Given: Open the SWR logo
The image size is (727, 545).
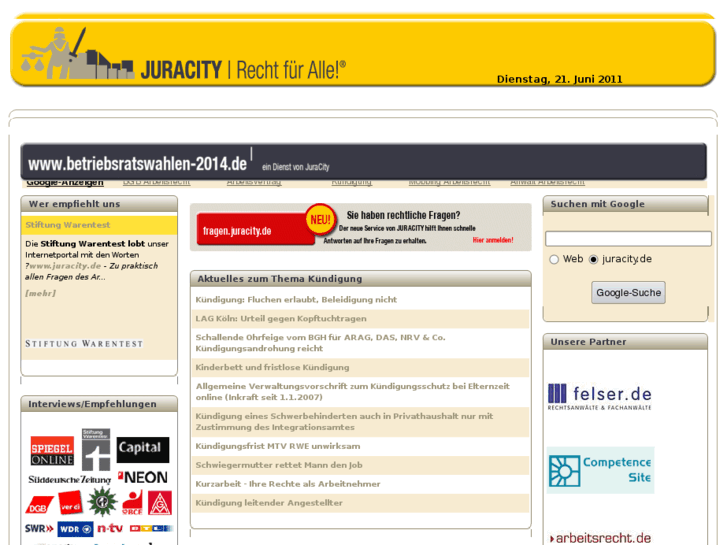Looking at the screenshot, I should [39, 528].
